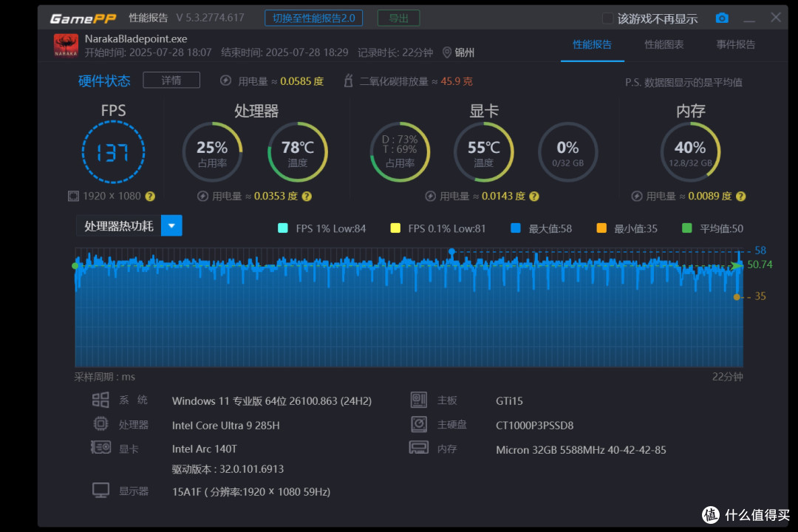The height and width of the screenshot is (532, 798).
Task: Click the Intel Core Ultra 9 285H text
Action: tap(226, 425)
